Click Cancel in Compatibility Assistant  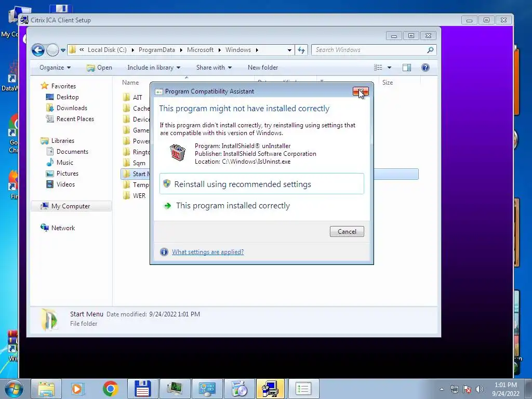pos(347,231)
